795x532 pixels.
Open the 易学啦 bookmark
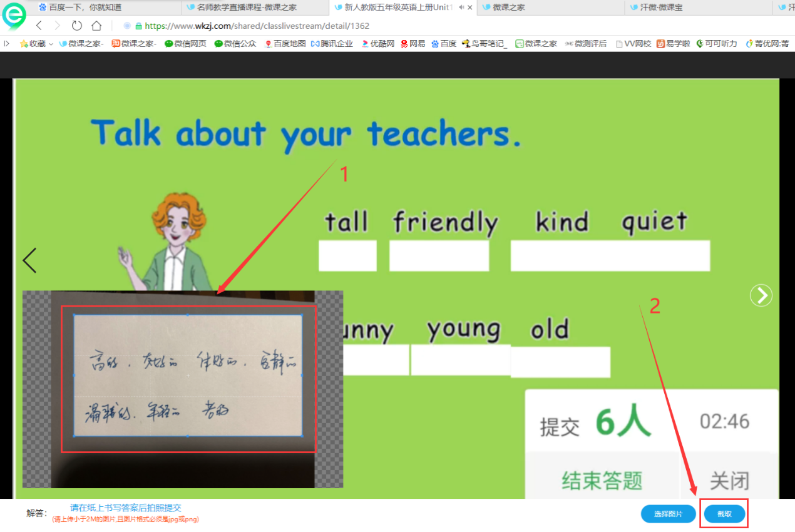(x=673, y=43)
